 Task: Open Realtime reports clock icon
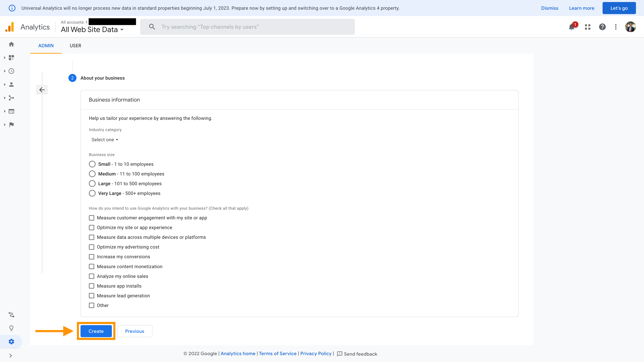click(x=11, y=71)
